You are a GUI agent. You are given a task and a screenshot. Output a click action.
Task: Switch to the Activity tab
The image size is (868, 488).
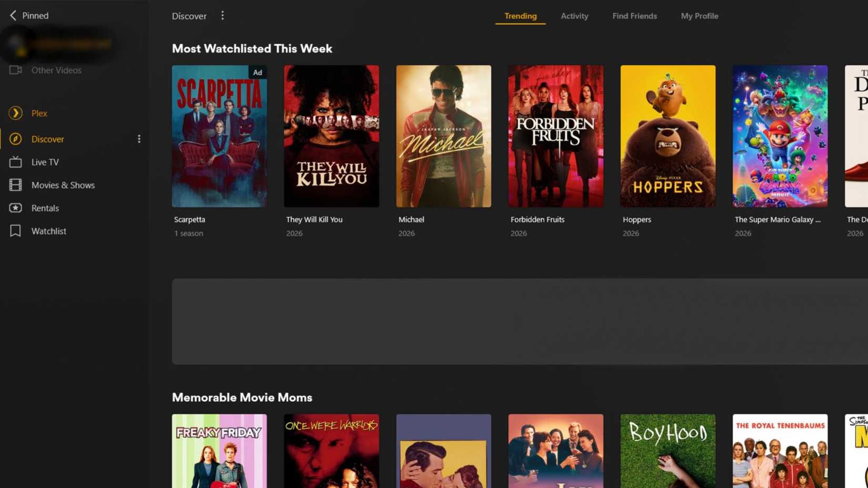point(574,16)
